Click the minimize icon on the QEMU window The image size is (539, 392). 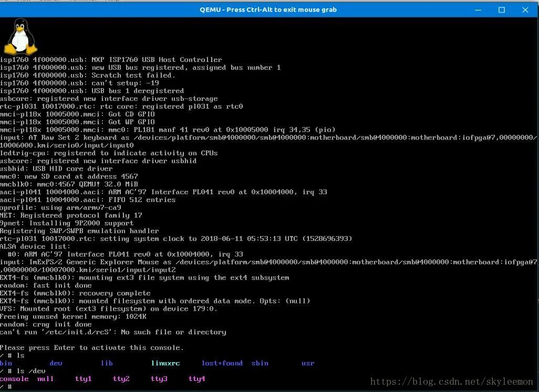[477, 9]
